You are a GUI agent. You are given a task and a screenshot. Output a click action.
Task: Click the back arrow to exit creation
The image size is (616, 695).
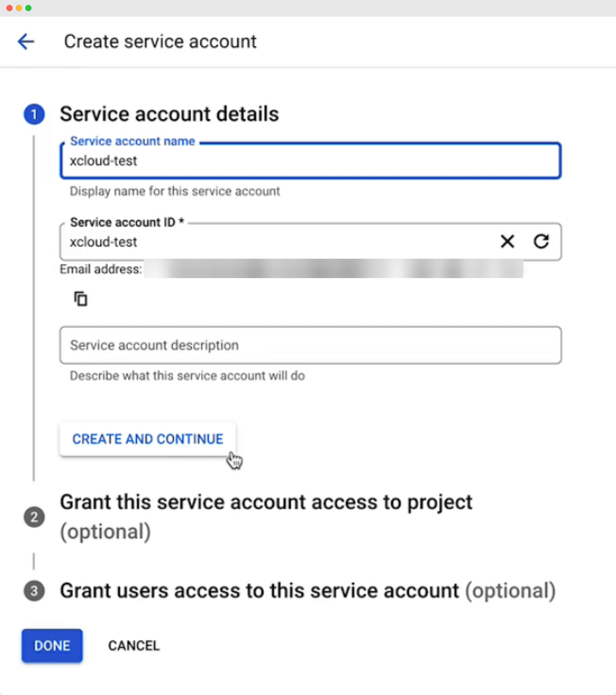(27, 42)
